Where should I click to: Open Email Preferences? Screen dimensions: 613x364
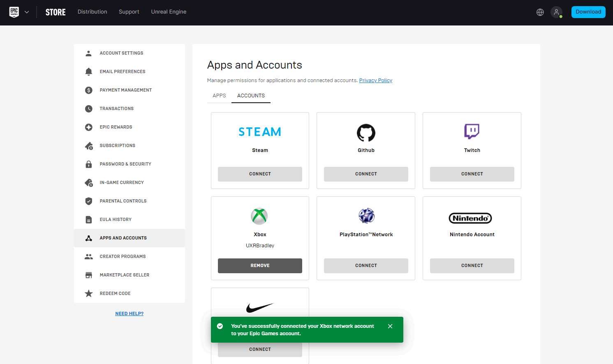pyautogui.click(x=130, y=72)
